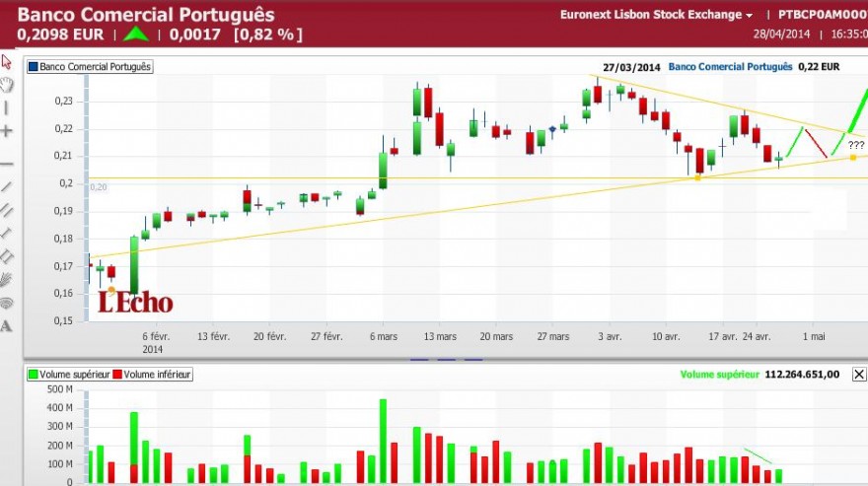Toggle the Volume inférieur legend entry

(x=152, y=375)
